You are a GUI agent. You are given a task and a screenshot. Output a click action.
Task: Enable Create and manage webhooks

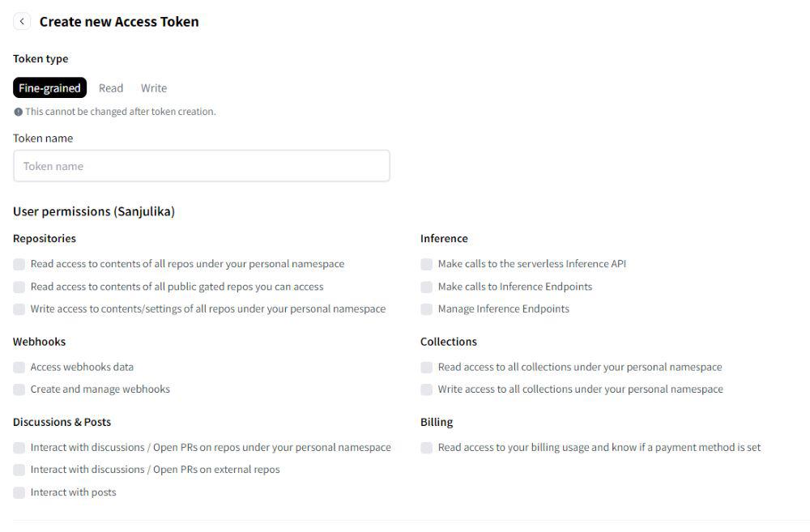pos(19,389)
